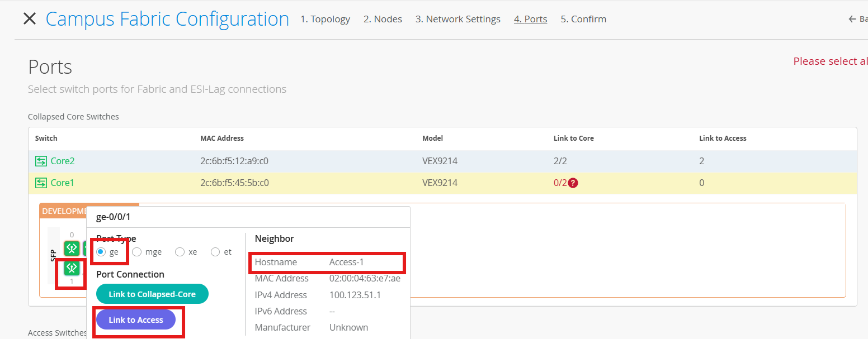Click the Core2 switch icon

pyautogui.click(x=41, y=161)
